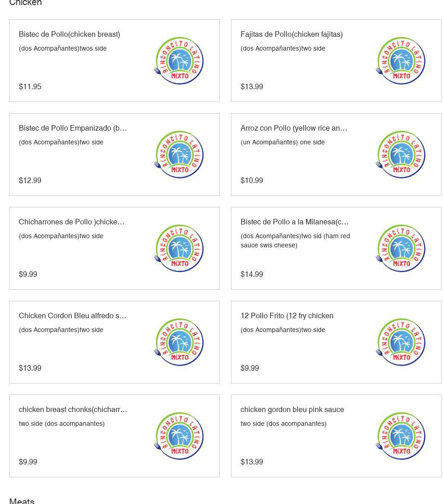Click the Chicken Cordon Bleu alfredo title

coord(73,316)
